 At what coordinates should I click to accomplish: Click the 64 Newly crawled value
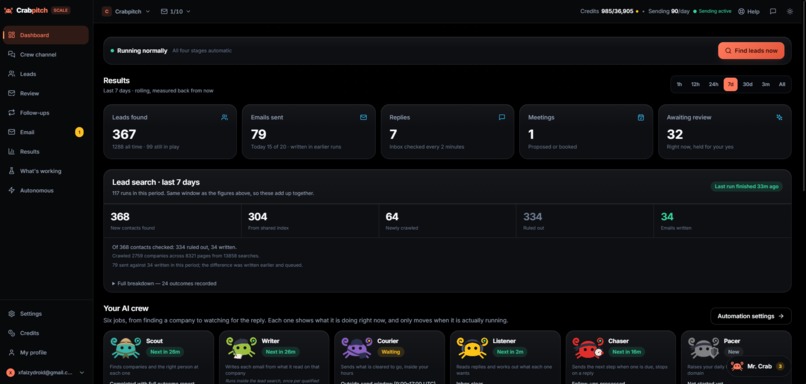point(392,216)
